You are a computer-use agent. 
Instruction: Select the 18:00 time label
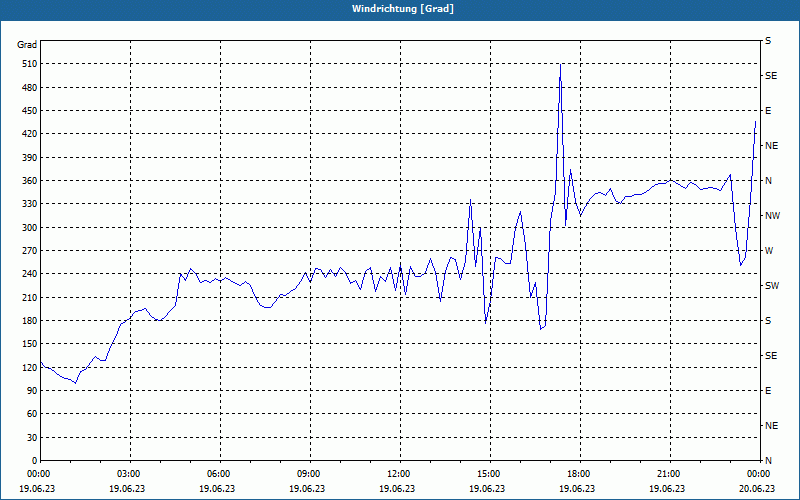[580, 473]
